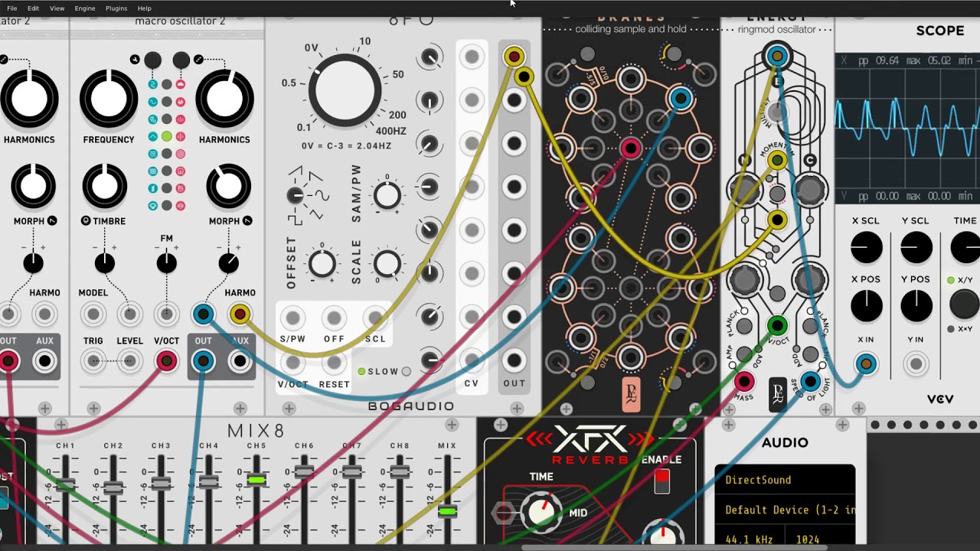Click the yellow HARMO input jack
The image size is (980, 551).
coord(240,314)
